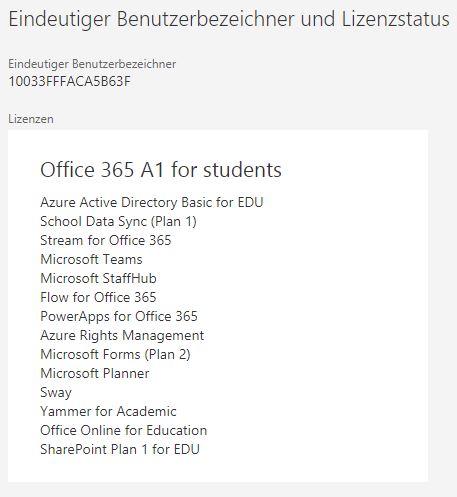The image size is (457, 497).
Task: Select Azure Active Directory Basic for EDU
Action: [152, 202]
